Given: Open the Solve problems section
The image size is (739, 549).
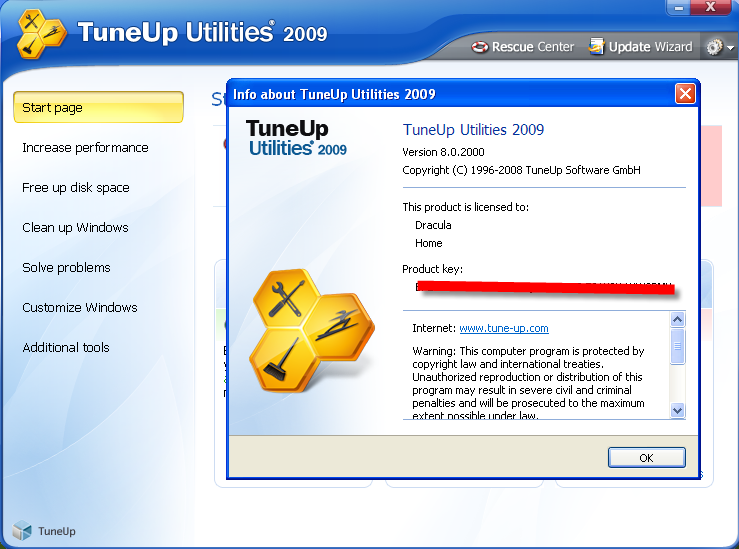Looking at the screenshot, I should click(x=66, y=268).
